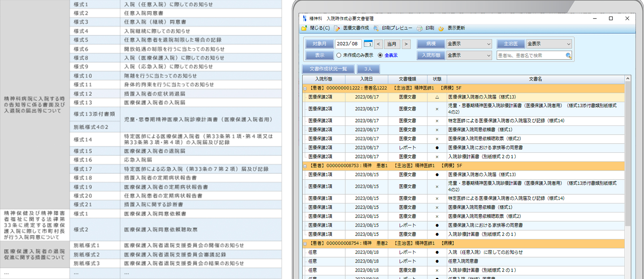The width and height of the screenshot is (644, 279).
Task: Select row 任意入院同意書 dated 2023/08/18
Action: [464, 261]
